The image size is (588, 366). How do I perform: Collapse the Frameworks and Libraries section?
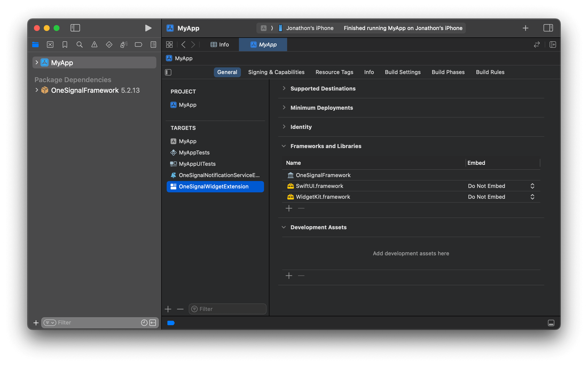[x=284, y=146]
